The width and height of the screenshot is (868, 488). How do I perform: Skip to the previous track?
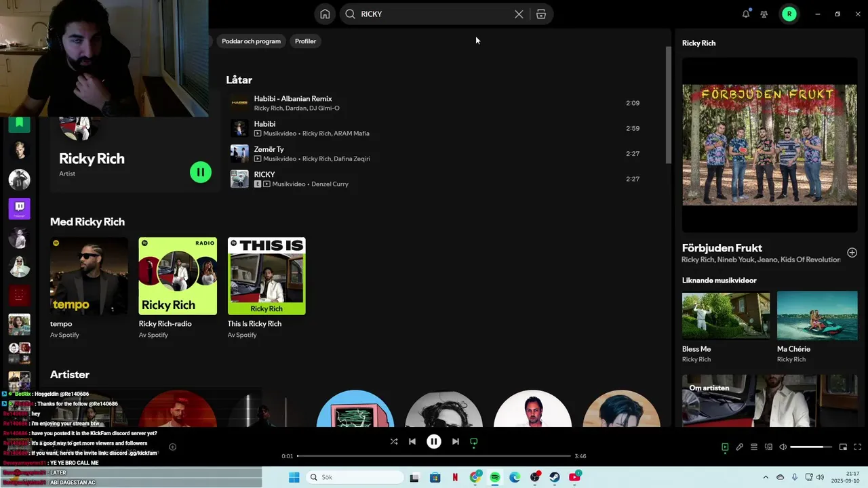coord(412,441)
